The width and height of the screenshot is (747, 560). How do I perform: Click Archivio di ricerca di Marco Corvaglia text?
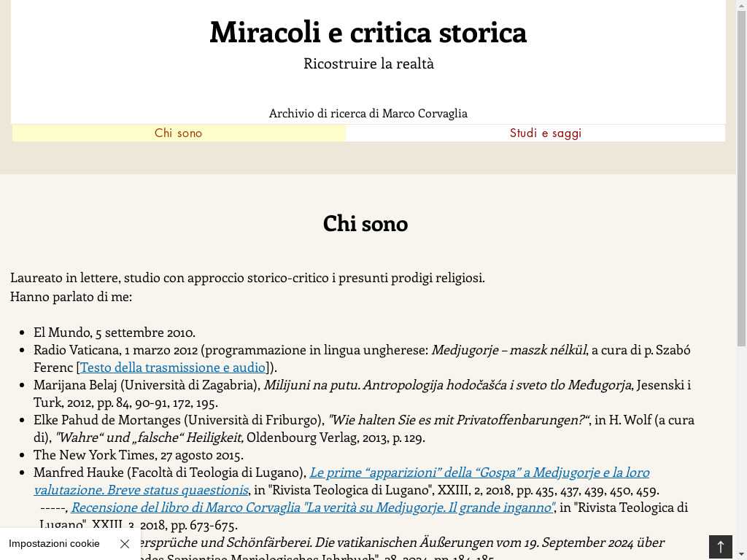pyautogui.click(x=368, y=113)
